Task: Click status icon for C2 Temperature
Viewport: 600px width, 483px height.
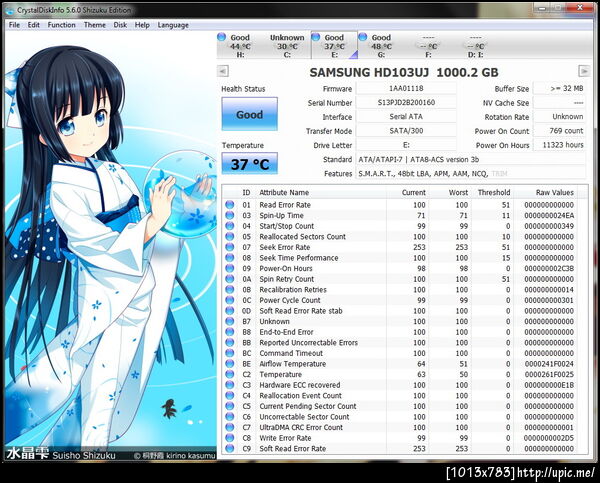Action: [x=230, y=374]
